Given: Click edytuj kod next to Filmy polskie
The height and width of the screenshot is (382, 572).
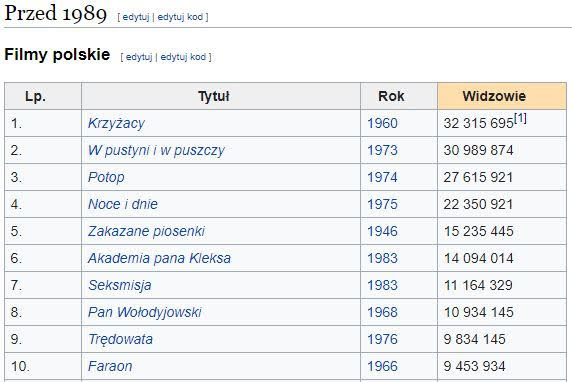Looking at the screenshot, I should pyautogui.click(x=183, y=57).
